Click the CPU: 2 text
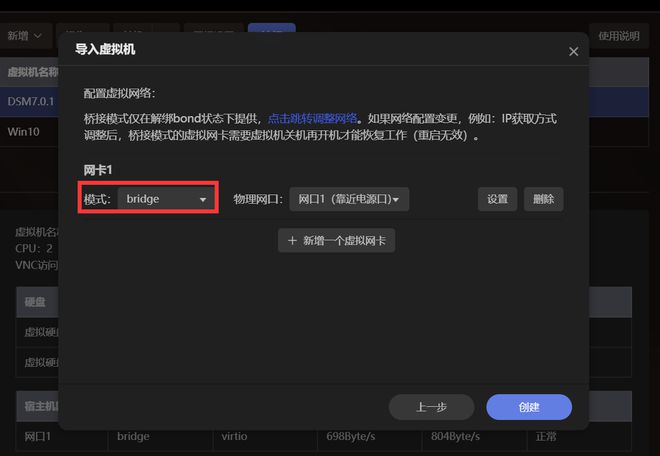660x456 pixels. tap(34, 248)
